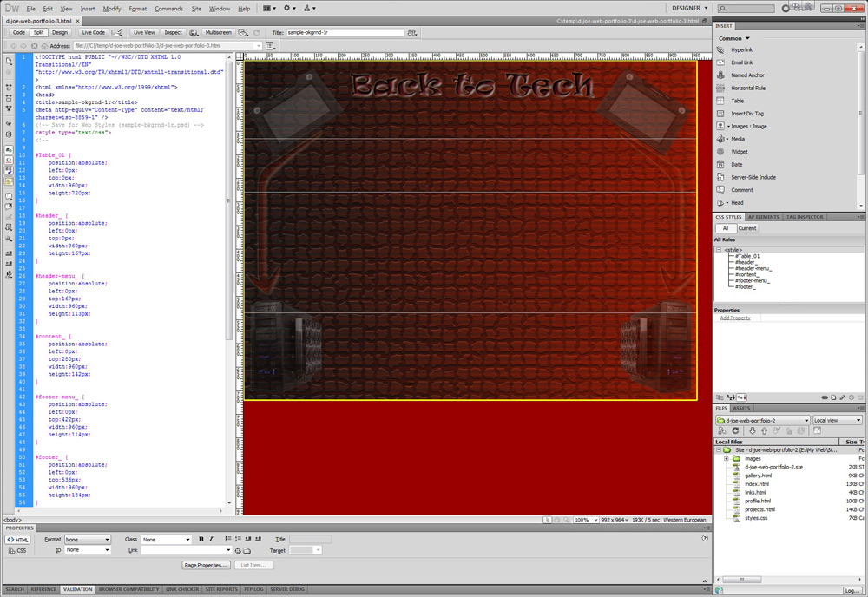This screenshot has width=868, height=597.
Task: Toggle the Live View button
Action: (144, 32)
